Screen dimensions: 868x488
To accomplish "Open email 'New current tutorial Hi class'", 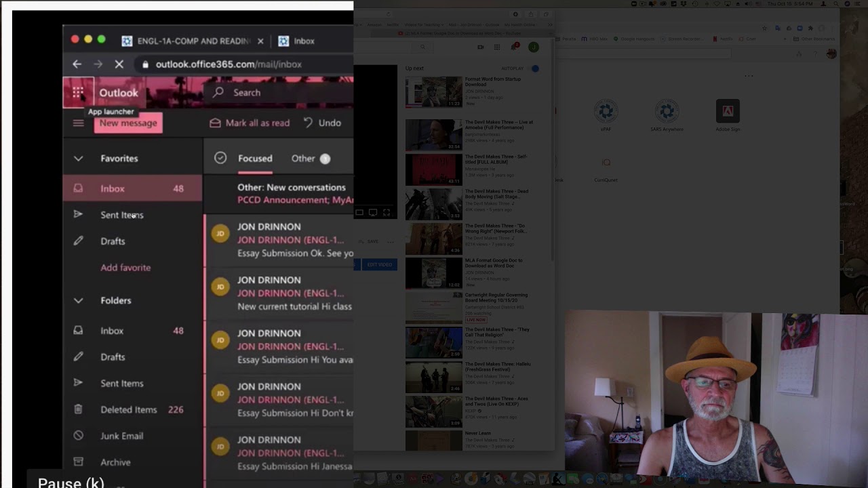I will tap(279, 293).
